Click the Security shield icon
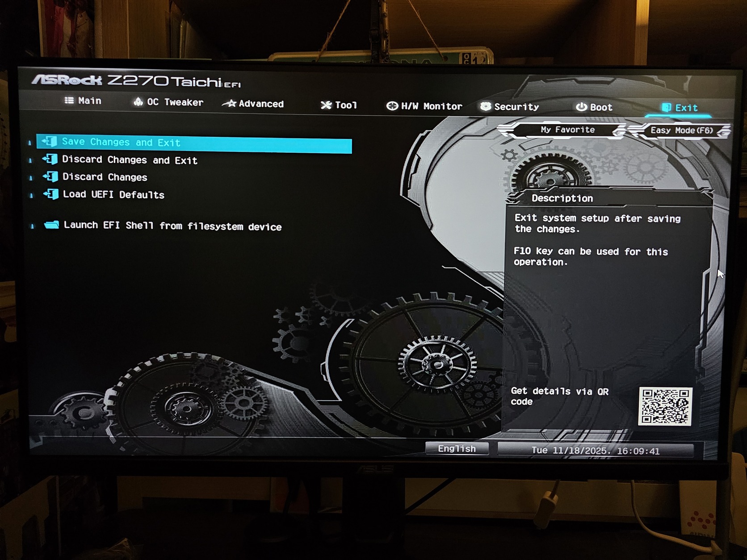The height and width of the screenshot is (560, 747). [x=485, y=106]
